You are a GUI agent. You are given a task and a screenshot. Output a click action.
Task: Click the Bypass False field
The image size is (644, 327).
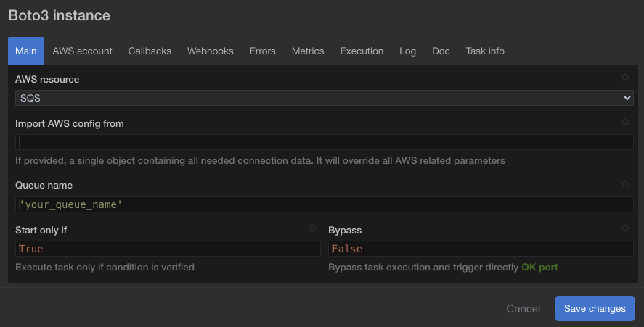coord(481,249)
